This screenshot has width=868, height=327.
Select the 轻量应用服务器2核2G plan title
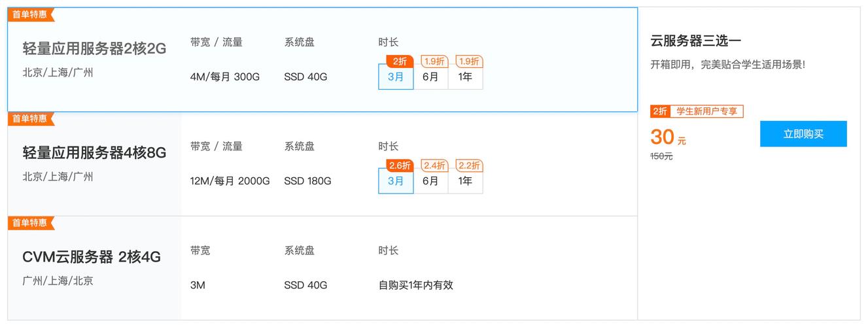pos(94,48)
